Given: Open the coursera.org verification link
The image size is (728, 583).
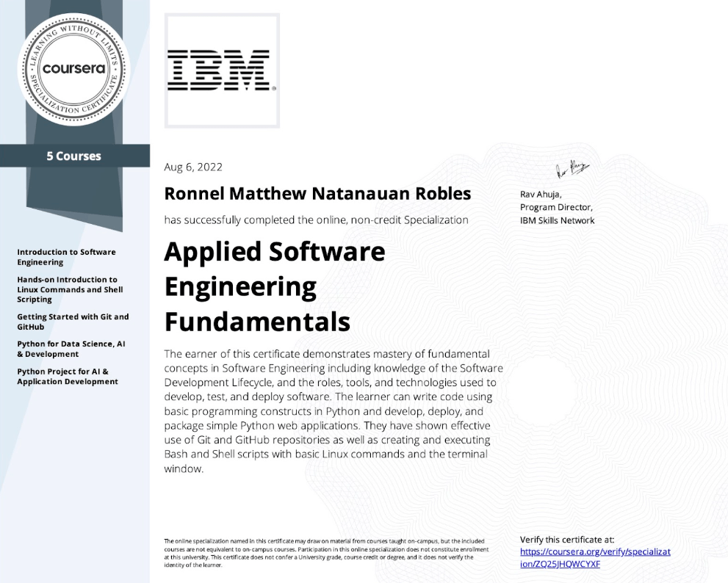Looking at the screenshot, I should 595,557.
